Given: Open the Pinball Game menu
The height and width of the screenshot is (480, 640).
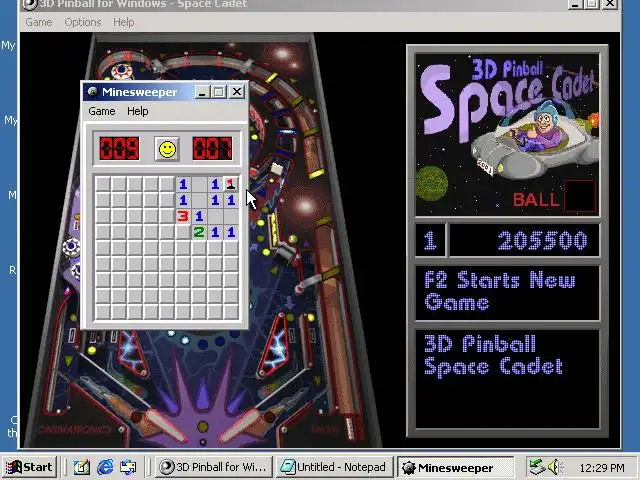Looking at the screenshot, I should 39,22.
